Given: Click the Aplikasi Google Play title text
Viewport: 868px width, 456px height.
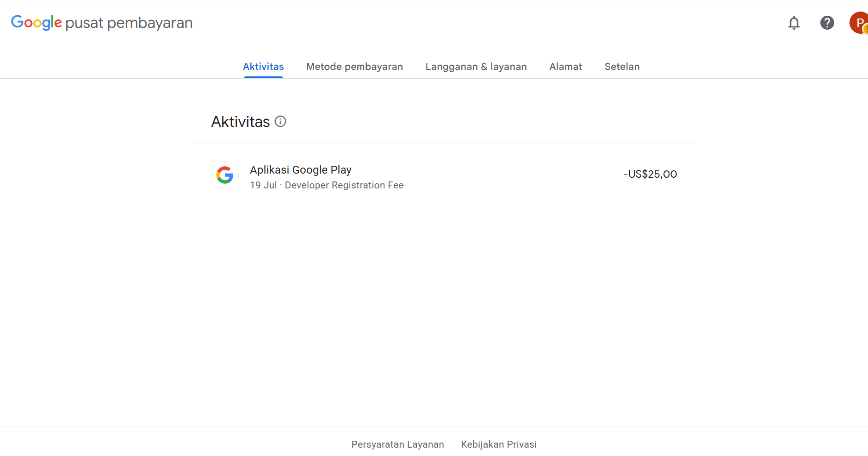Looking at the screenshot, I should [x=301, y=170].
